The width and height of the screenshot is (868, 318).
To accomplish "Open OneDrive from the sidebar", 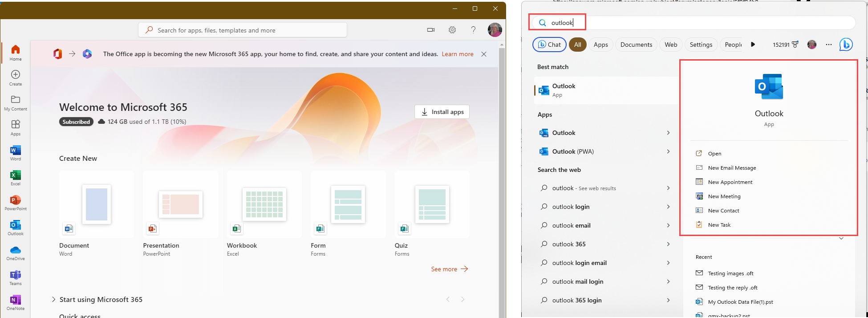I will click(16, 252).
